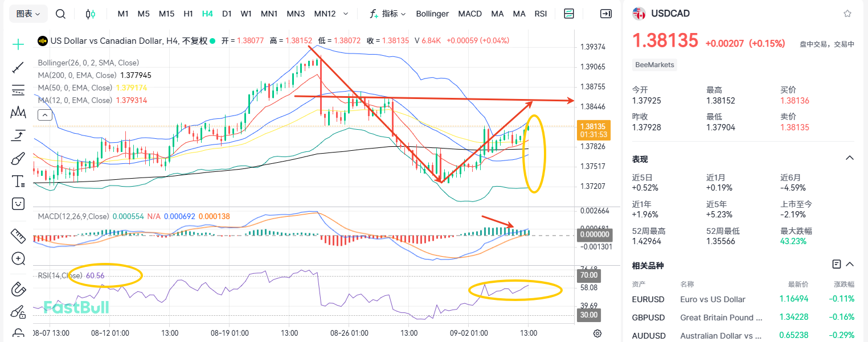
Task: Open GBPUSD related symbol row
Action: [743, 318]
